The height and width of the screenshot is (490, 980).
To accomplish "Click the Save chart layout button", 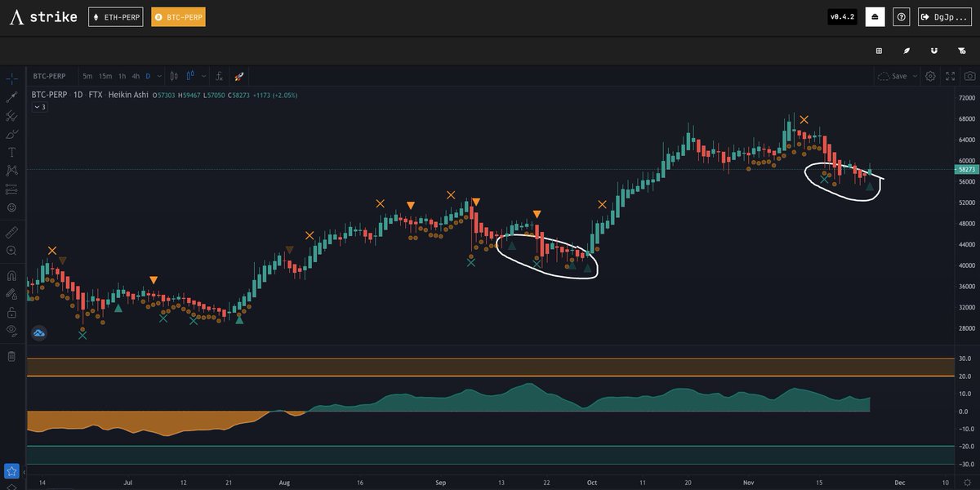I will tap(892, 76).
